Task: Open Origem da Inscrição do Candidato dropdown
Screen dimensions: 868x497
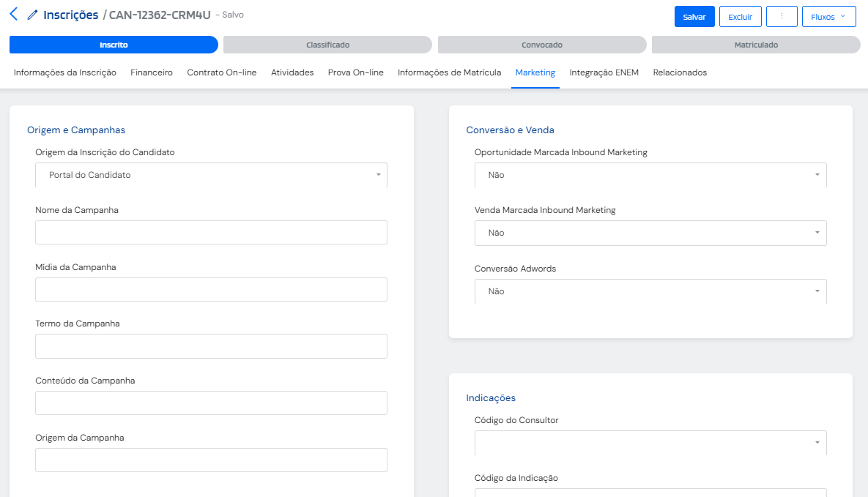Action: [211, 175]
